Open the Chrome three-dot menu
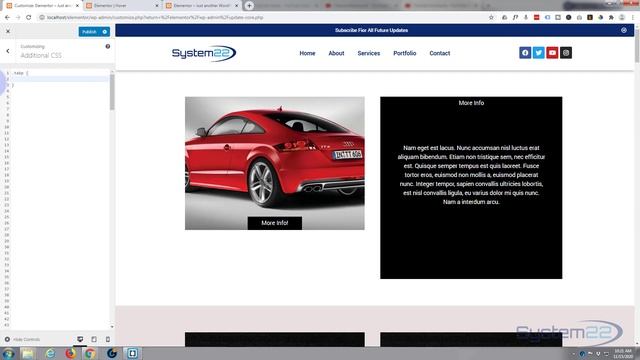This screenshot has width=640, height=360. (633, 18)
